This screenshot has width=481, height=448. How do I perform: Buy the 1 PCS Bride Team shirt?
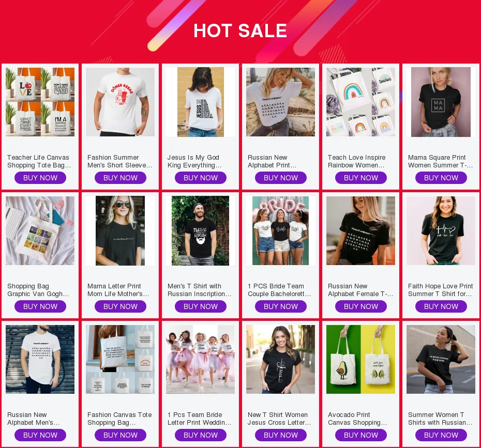(x=281, y=306)
